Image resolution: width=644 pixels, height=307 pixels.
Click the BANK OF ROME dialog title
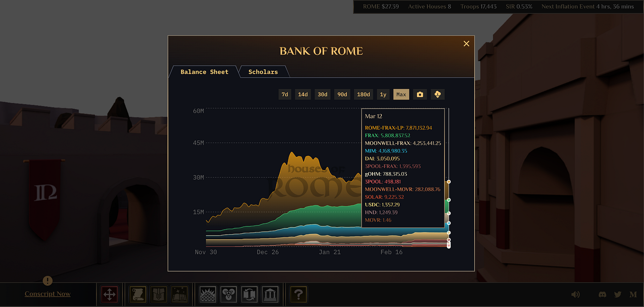(321, 51)
